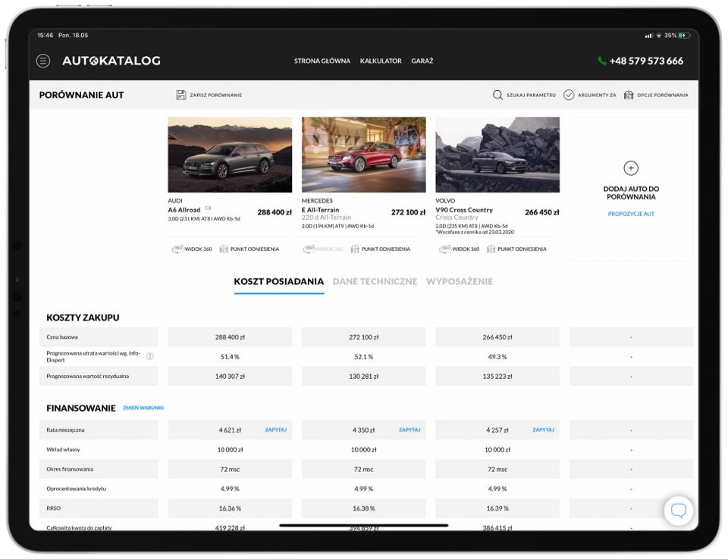This screenshot has width=728, height=560.
Task: Switch to Dane Techniczne tab
Action: [375, 282]
